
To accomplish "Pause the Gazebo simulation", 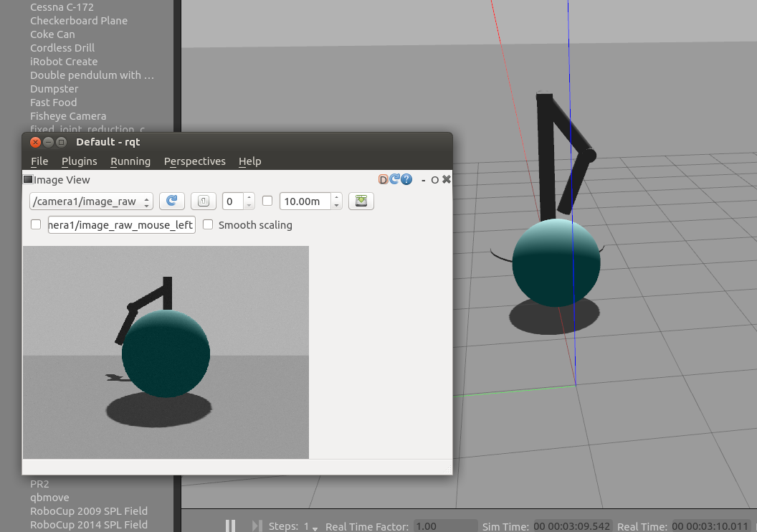I will (230, 526).
